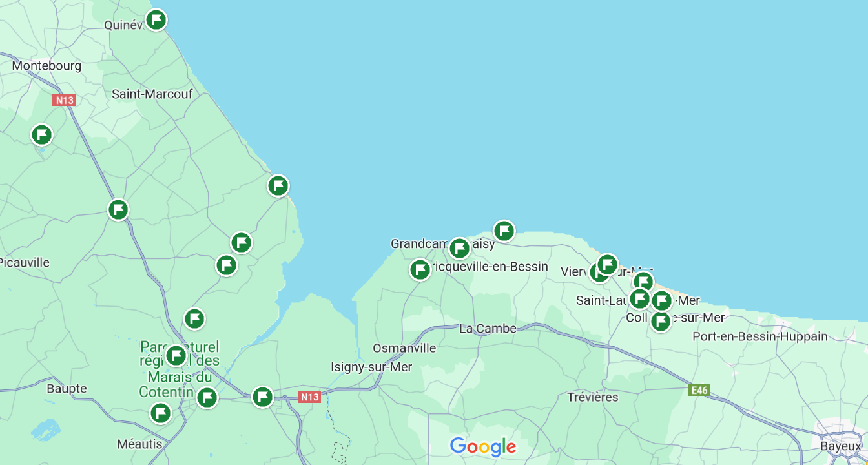
Task: Select the green E46 road badge
Action: (x=699, y=390)
